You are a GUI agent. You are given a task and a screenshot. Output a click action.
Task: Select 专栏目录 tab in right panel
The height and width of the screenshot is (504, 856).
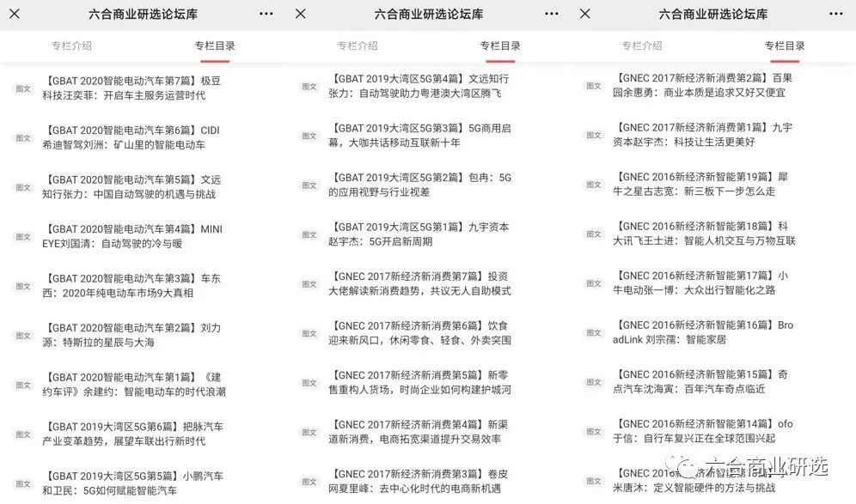point(785,46)
